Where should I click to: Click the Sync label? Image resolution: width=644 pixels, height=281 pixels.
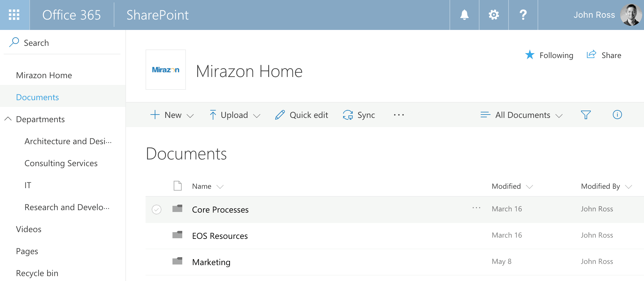tap(366, 115)
